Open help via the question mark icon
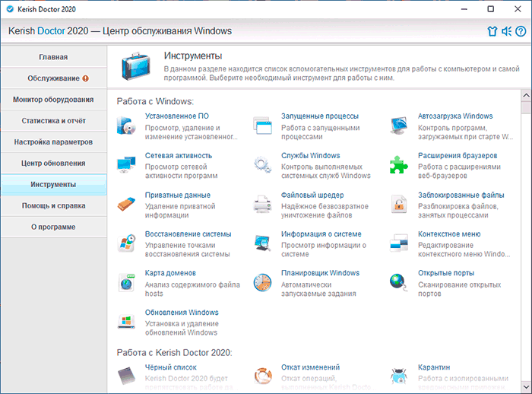Screen dimensions: 532x394 pos(521,31)
